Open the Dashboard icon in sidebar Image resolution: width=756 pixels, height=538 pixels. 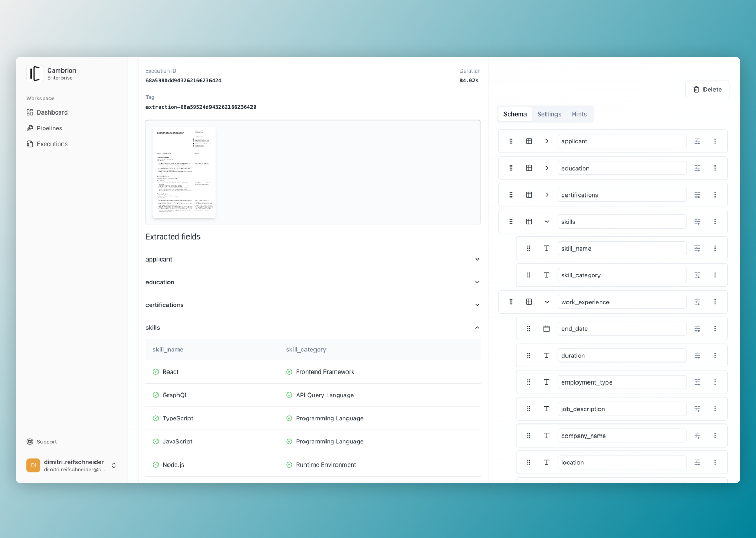[x=30, y=112]
